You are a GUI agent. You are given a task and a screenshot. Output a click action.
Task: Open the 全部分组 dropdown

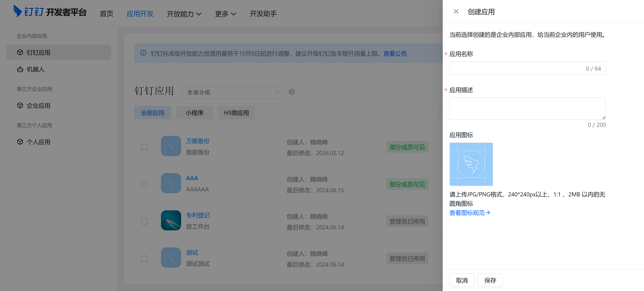(x=232, y=92)
